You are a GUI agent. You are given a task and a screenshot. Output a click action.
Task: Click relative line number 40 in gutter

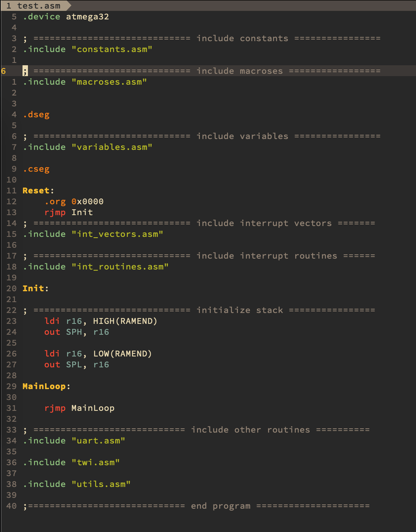pos(12,506)
